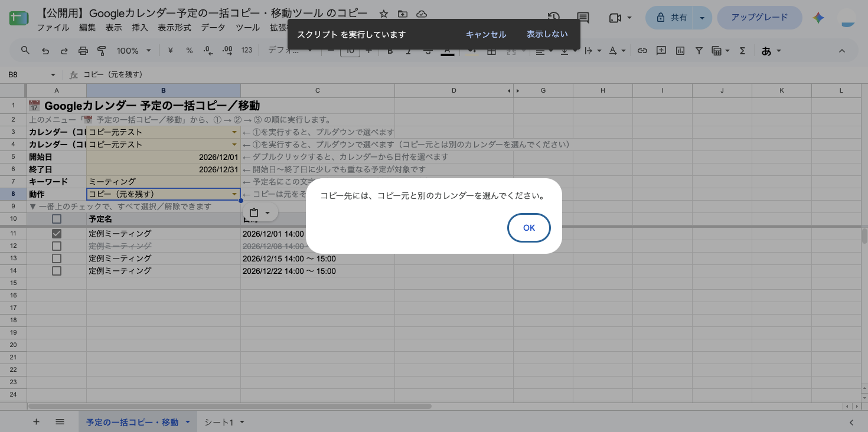Open the share options dropdown arrow
Screen dimensions: 868x432
[x=702, y=18]
